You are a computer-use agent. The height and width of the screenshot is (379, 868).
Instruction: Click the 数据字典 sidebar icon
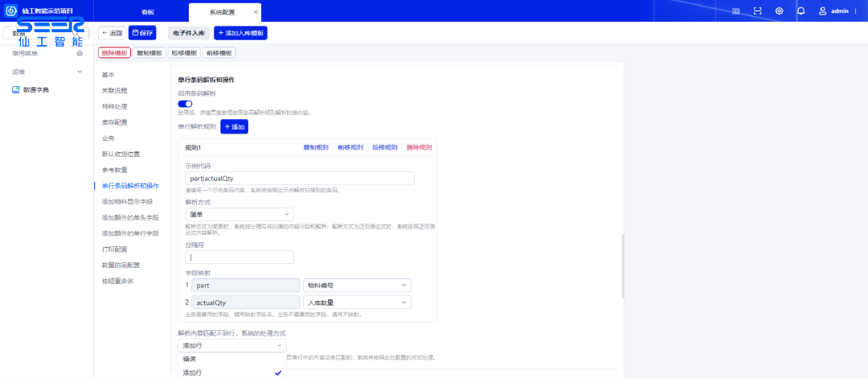pos(15,89)
